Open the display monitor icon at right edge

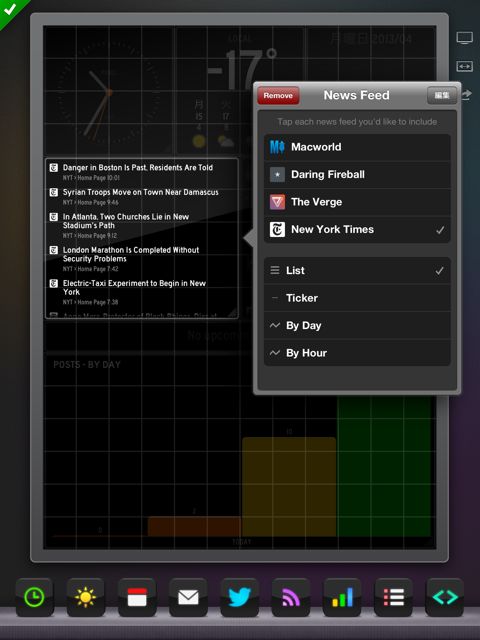464,38
